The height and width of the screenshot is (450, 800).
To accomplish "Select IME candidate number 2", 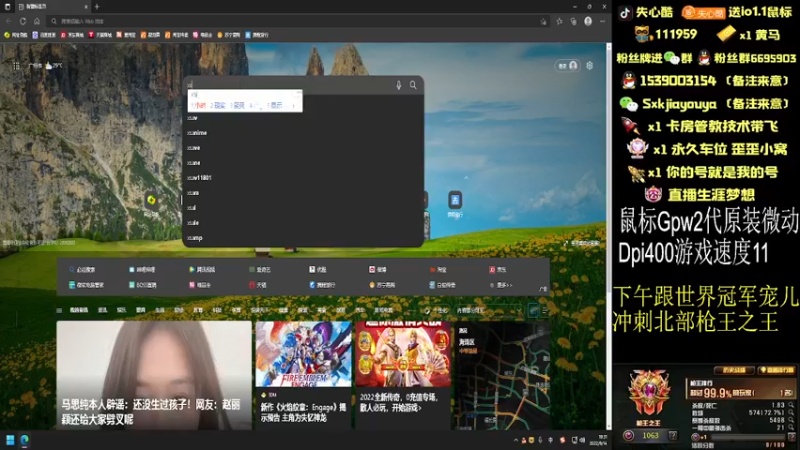I will 218,105.
